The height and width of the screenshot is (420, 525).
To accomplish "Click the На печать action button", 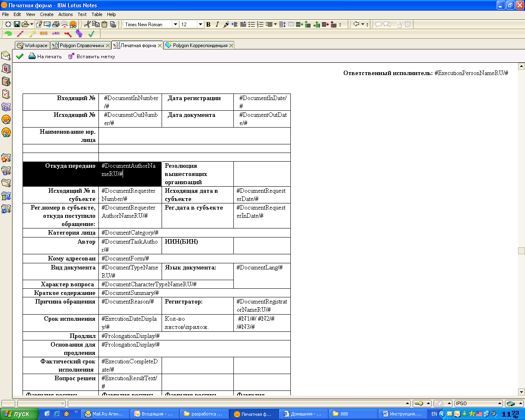I will (45, 57).
